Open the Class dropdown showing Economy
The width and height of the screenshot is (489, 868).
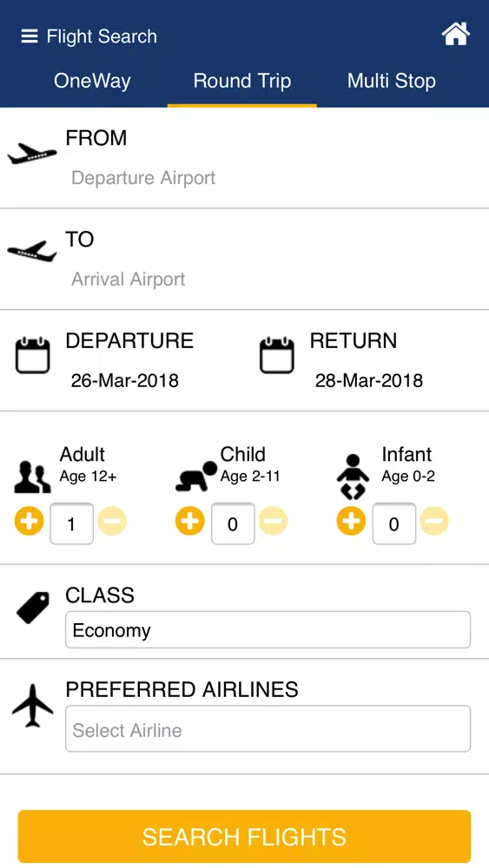click(x=268, y=629)
